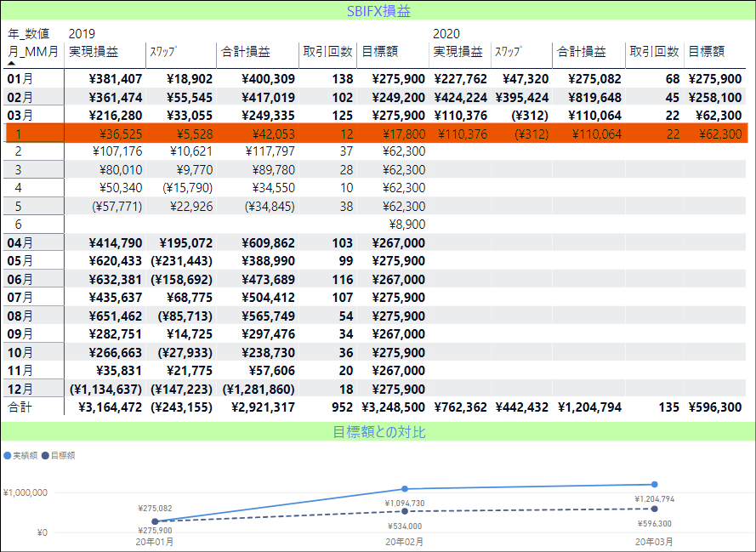Viewport: 756px width, 552px height.
Task: Click the ¥651,462 cell in 08月
Action: point(116,316)
